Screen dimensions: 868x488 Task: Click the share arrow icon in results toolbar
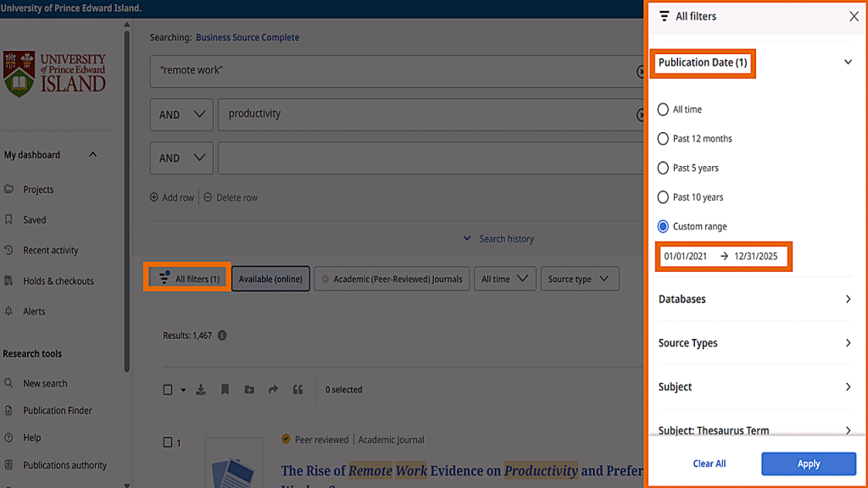pyautogui.click(x=273, y=390)
